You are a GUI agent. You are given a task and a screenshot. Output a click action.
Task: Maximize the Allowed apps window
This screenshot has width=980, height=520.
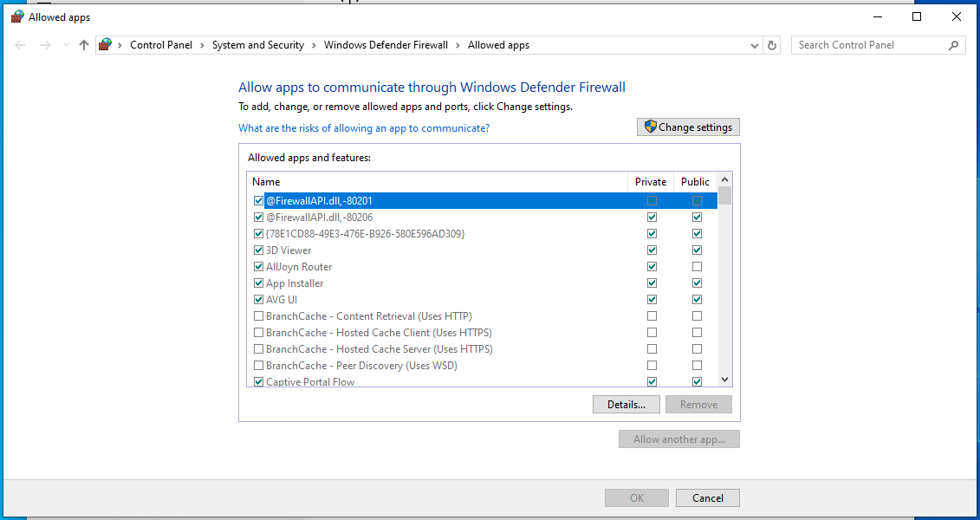pyautogui.click(x=917, y=16)
